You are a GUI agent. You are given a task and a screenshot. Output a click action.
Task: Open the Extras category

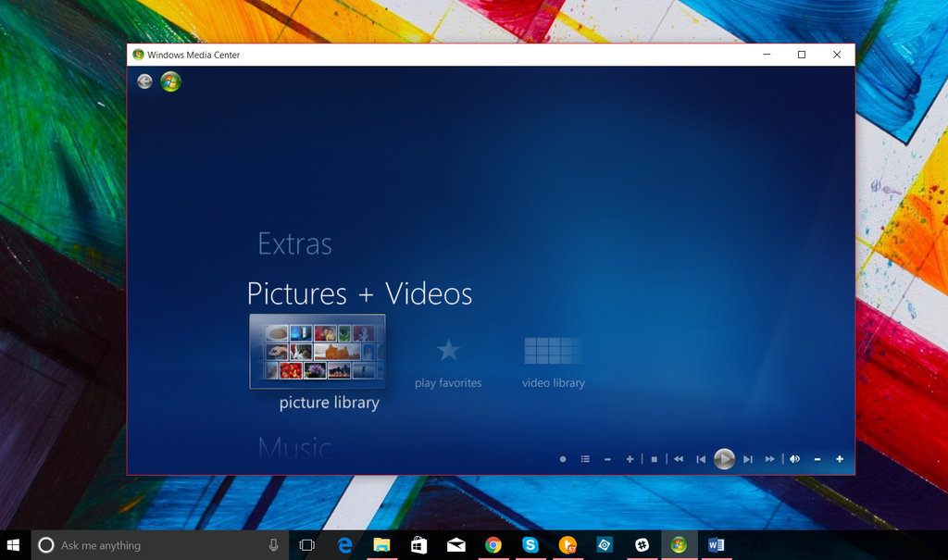coord(294,244)
